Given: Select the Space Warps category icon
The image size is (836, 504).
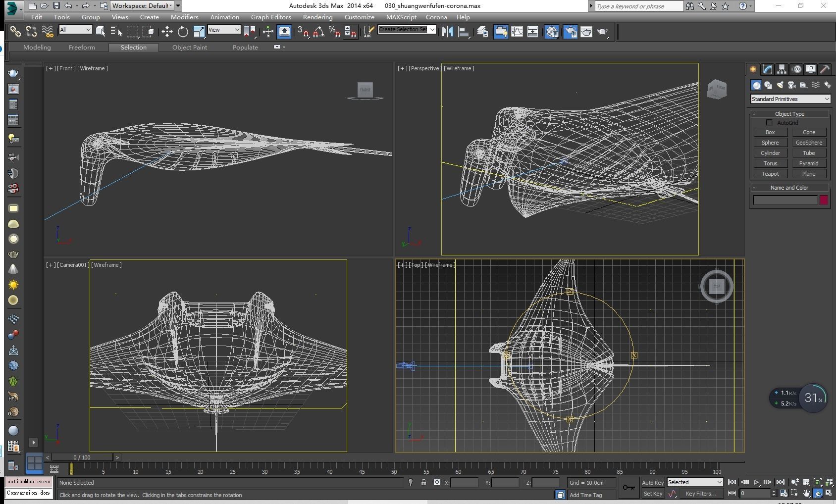Looking at the screenshot, I should tap(815, 85).
